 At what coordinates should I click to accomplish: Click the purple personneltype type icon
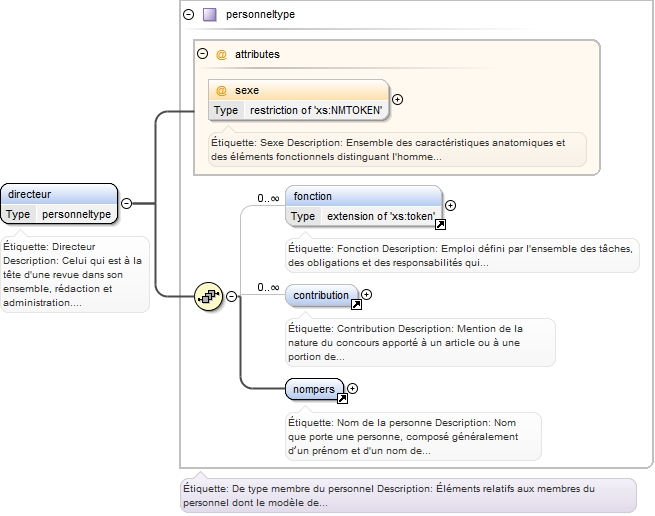click(x=210, y=15)
